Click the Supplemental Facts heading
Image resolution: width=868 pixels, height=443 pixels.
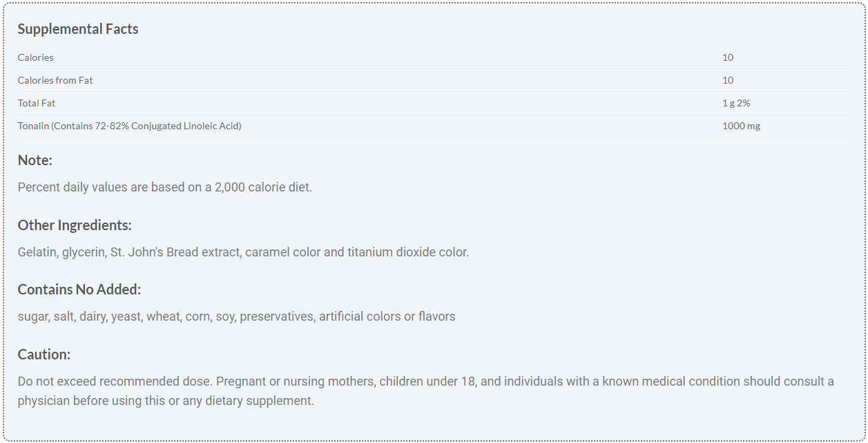[x=78, y=29]
